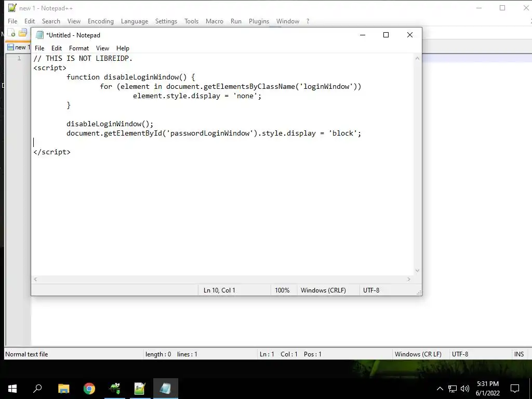
Task: Click 'length : 0 lines : 1' in Notepad++ status bar
Action: coord(171,354)
